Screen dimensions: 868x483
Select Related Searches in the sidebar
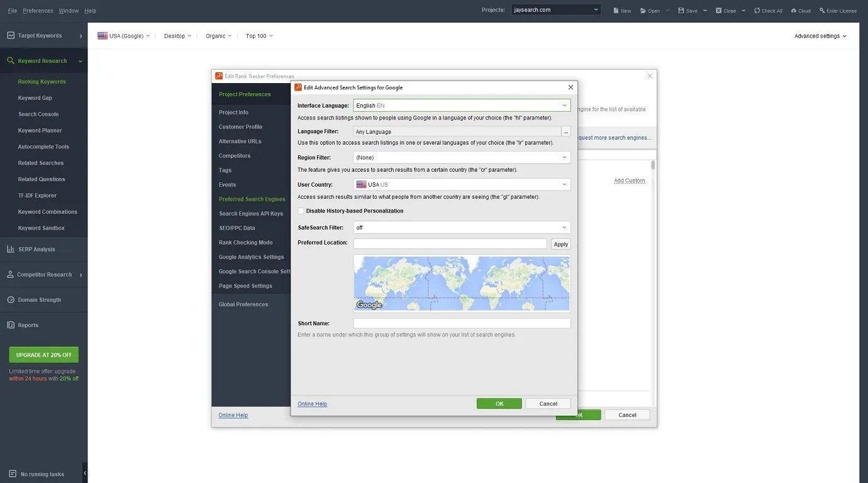click(x=41, y=163)
